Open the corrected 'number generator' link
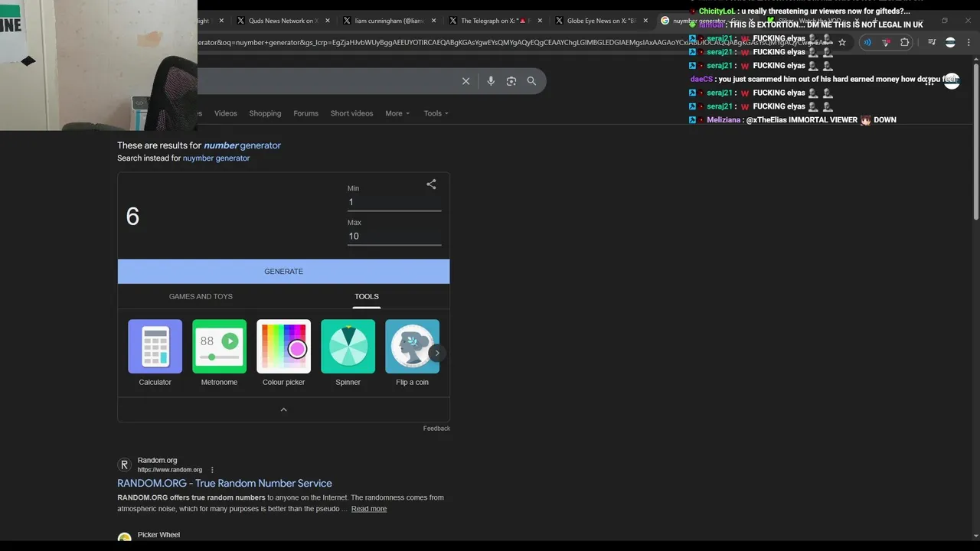Screen dimensions: 980x551 click(242, 145)
